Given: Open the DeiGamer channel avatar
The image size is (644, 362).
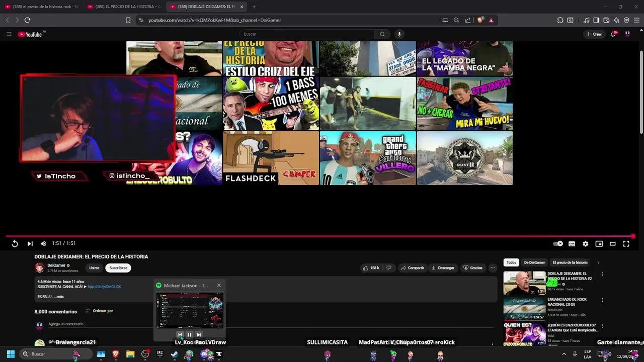Looking at the screenshot, I should coord(39,268).
